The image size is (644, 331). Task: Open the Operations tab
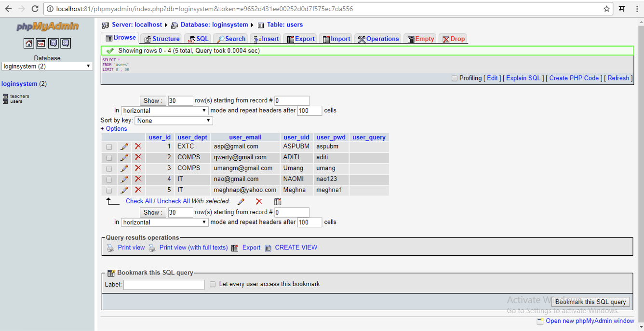[x=378, y=39]
